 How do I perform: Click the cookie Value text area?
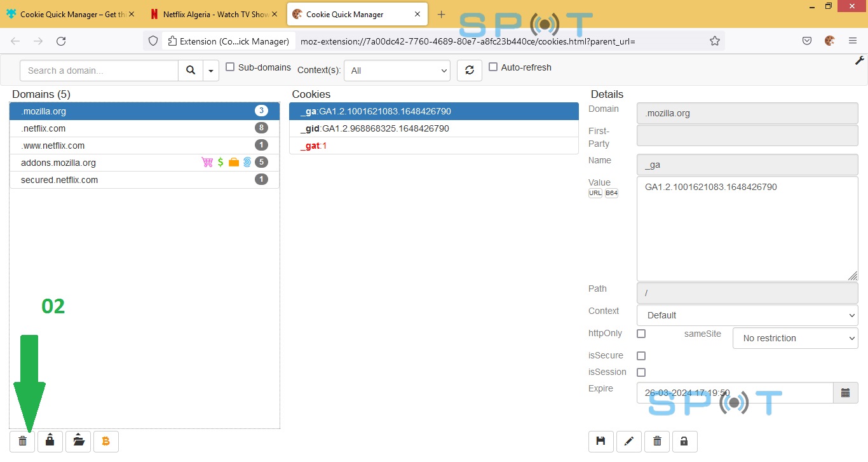click(747, 229)
